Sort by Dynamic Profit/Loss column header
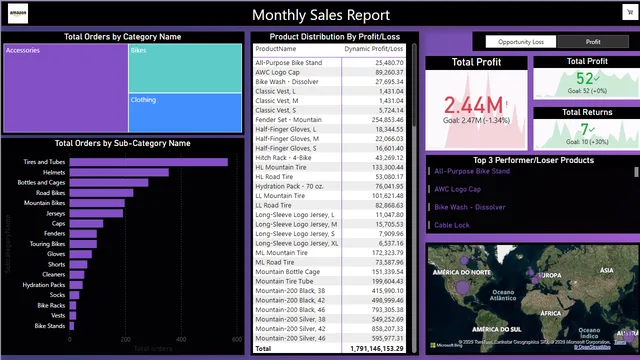This screenshot has height=360, width=640. point(373,49)
